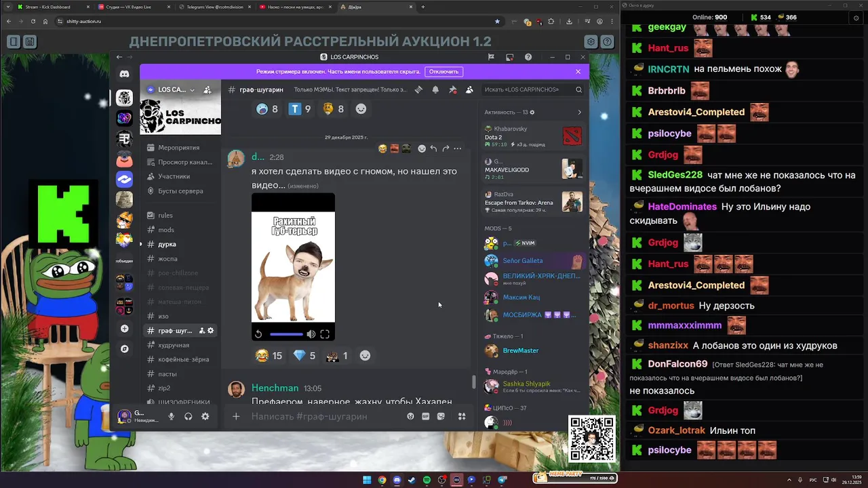868x488 pixels.
Task: Toggle the T reaction with 9
Action: point(300,109)
